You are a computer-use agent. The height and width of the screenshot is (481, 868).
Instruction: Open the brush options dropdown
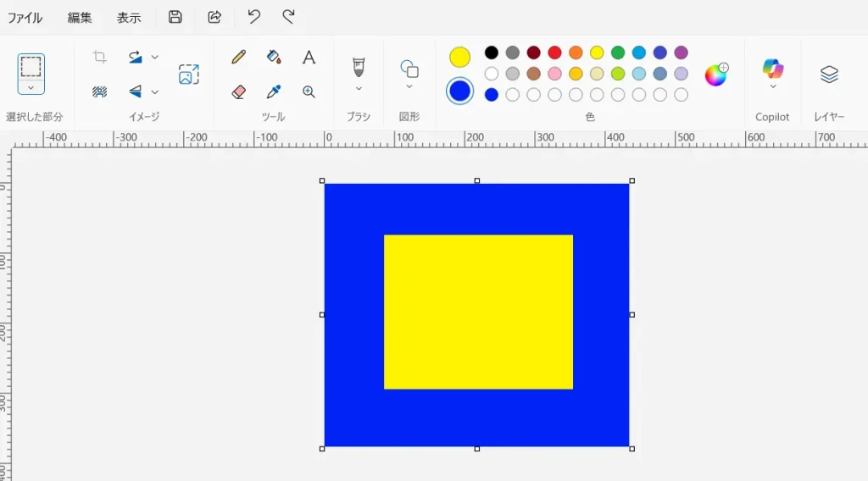click(x=359, y=88)
